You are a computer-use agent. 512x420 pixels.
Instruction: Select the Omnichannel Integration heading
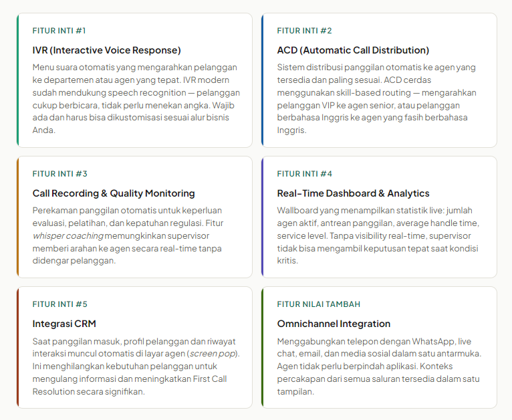tap(334, 324)
